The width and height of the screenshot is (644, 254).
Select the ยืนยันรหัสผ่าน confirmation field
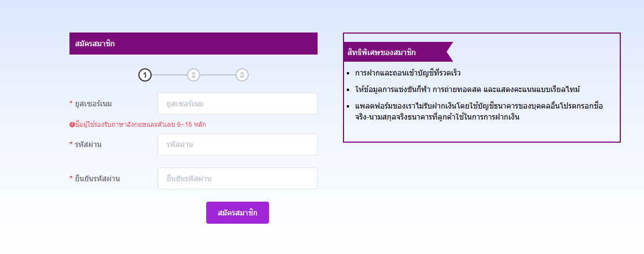click(x=238, y=179)
